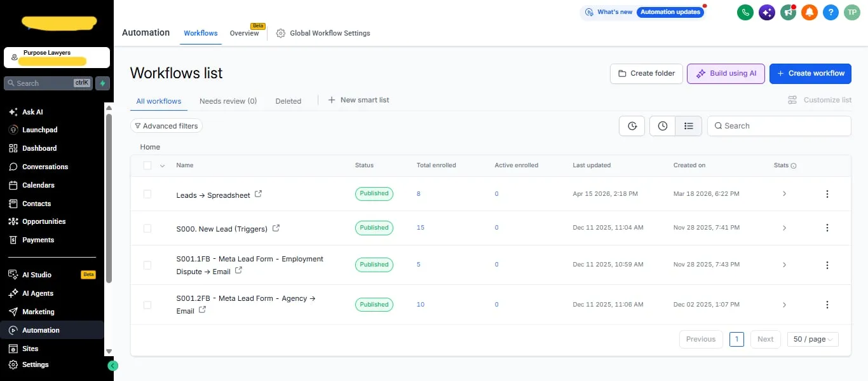This screenshot has width=868, height=381.
Task: Check the S001.2FB Agency row checkbox
Action: pyautogui.click(x=147, y=305)
